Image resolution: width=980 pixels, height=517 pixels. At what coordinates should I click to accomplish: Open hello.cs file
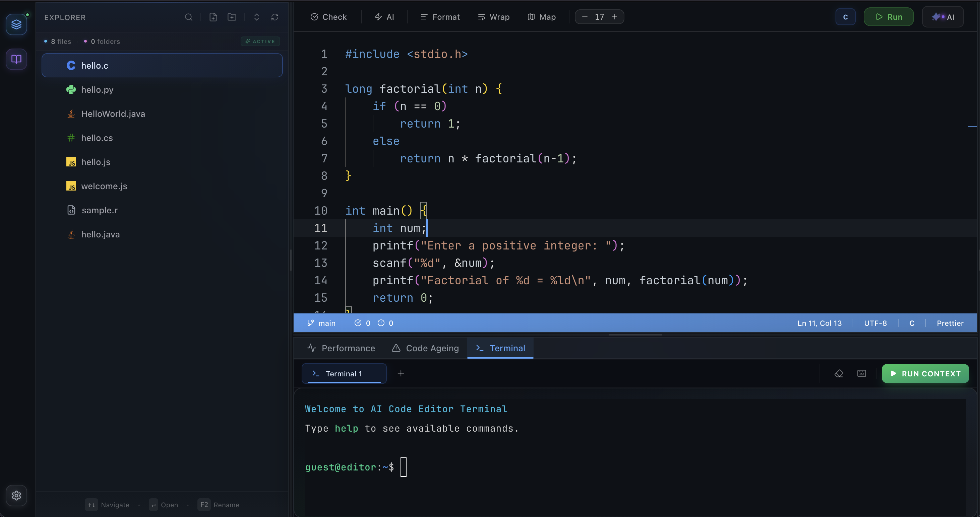[162, 138]
